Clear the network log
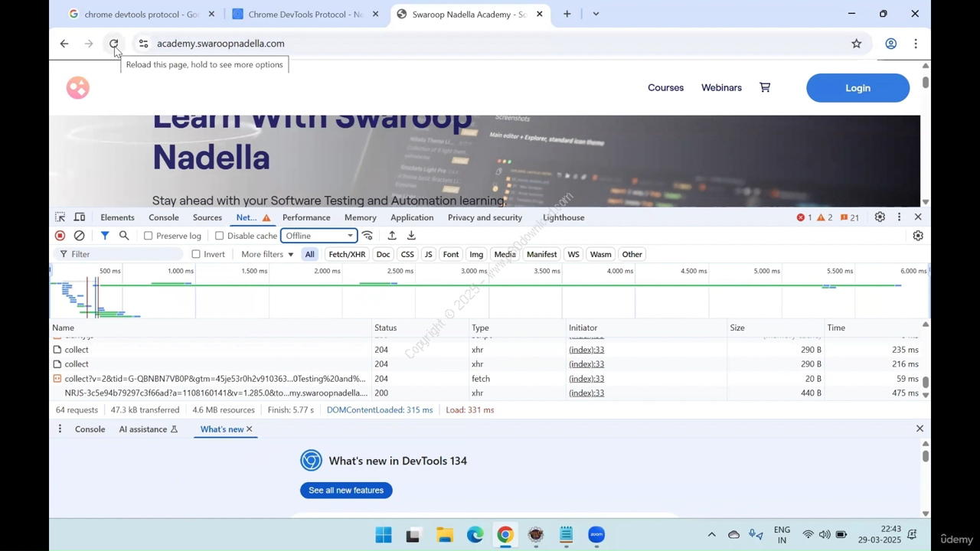Screen dimensions: 980x551 click(x=79, y=236)
